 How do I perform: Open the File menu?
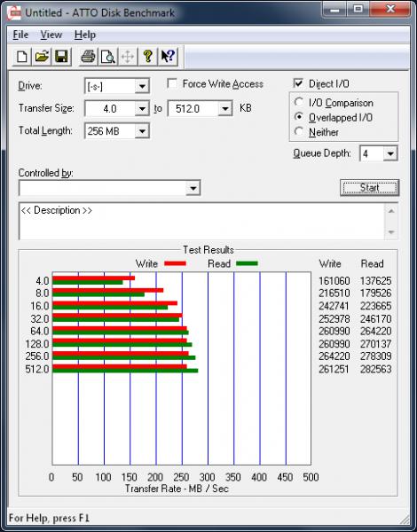(20, 35)
